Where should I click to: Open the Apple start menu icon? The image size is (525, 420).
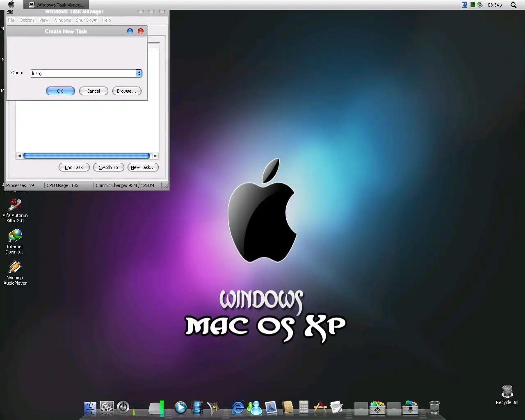[11, 5]
